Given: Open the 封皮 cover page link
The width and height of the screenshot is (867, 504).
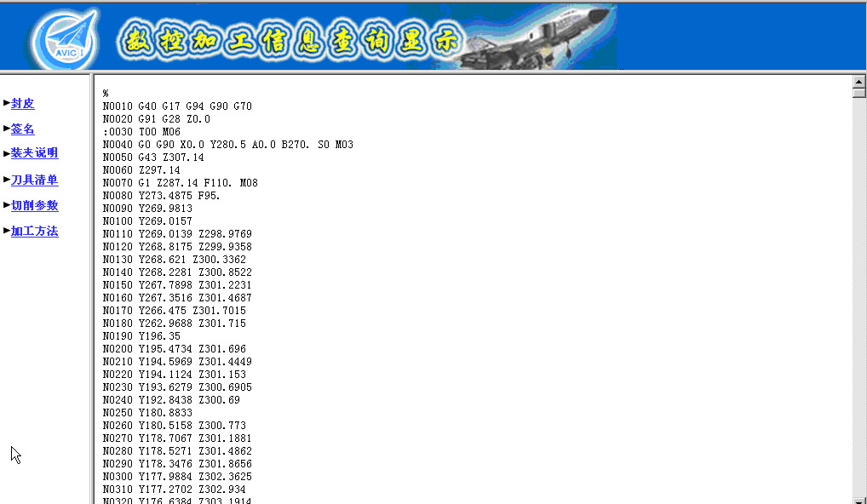Looking at the screenshot, I should (x=23, y=104).
